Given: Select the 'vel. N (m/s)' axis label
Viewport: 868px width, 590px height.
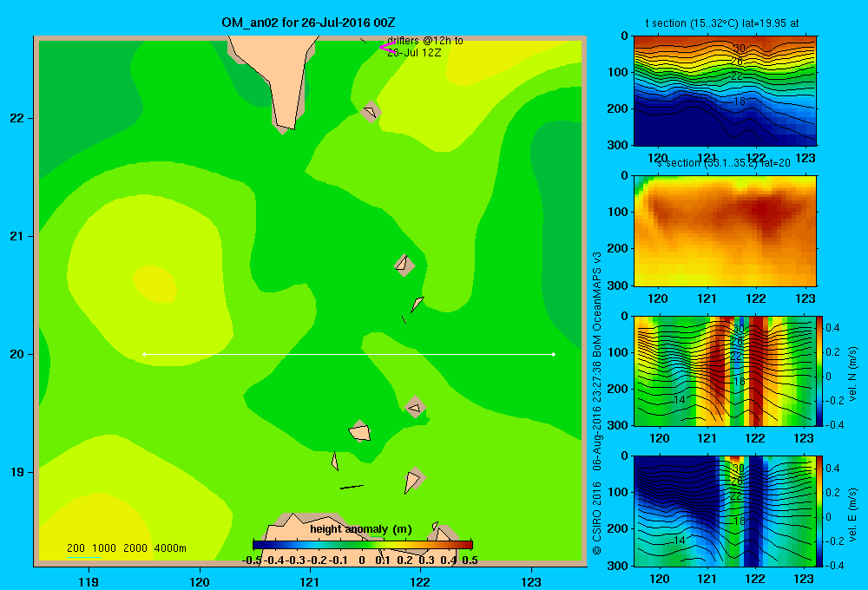Looking at the screenshot, I should (852, 374).
